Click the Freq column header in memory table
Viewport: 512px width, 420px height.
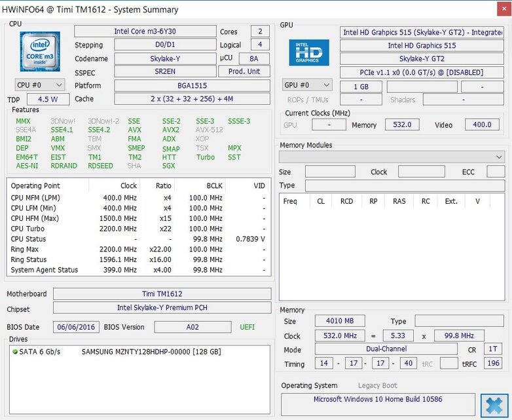(x=290, y=201)
